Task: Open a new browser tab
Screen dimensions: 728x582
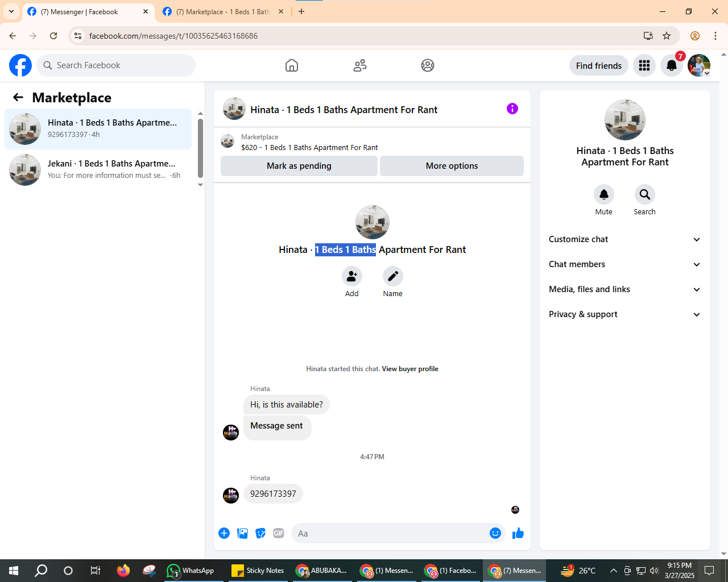Action: click(x=301, y=11)
